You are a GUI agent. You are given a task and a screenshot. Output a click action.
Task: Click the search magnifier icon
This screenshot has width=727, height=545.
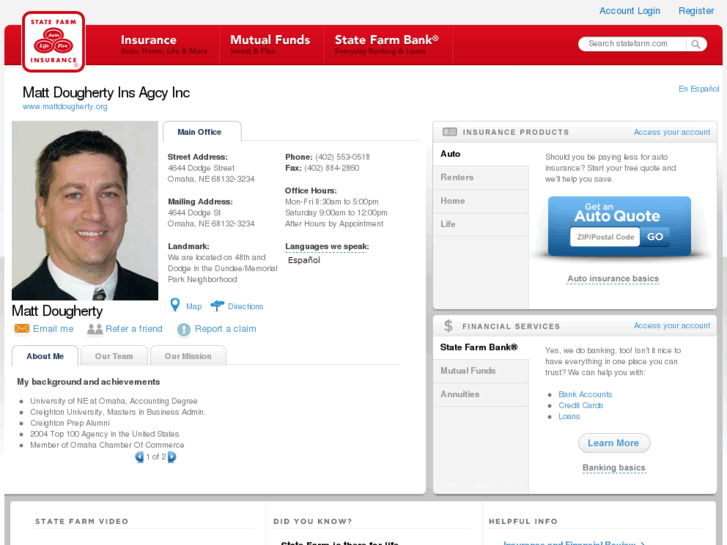click(x=695, y=44)
